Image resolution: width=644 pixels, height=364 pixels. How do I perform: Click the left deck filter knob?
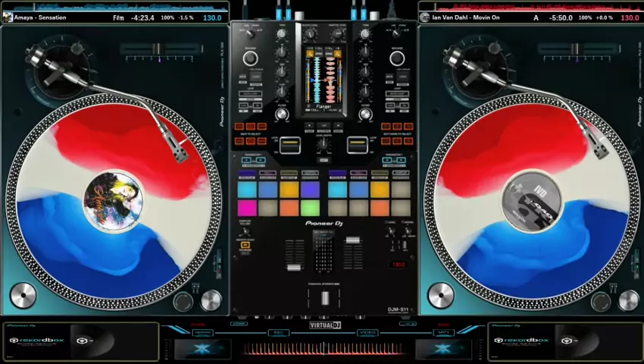tap(282, 115)
